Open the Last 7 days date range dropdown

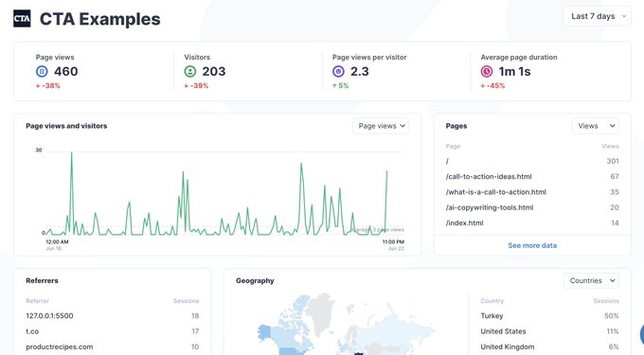(598, 16)
